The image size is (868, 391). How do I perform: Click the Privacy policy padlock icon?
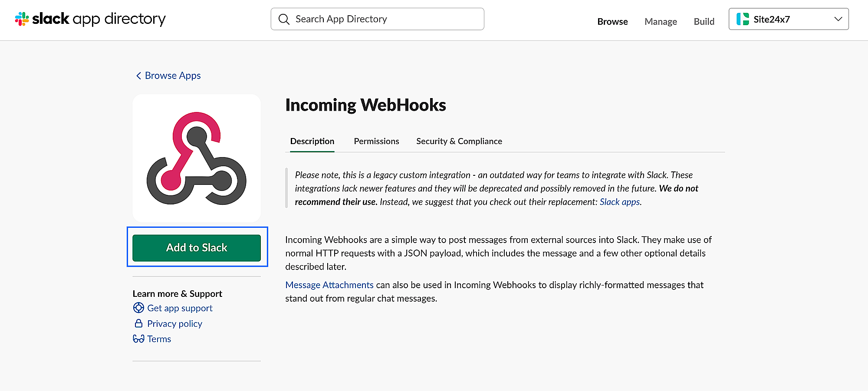point(138,323)
